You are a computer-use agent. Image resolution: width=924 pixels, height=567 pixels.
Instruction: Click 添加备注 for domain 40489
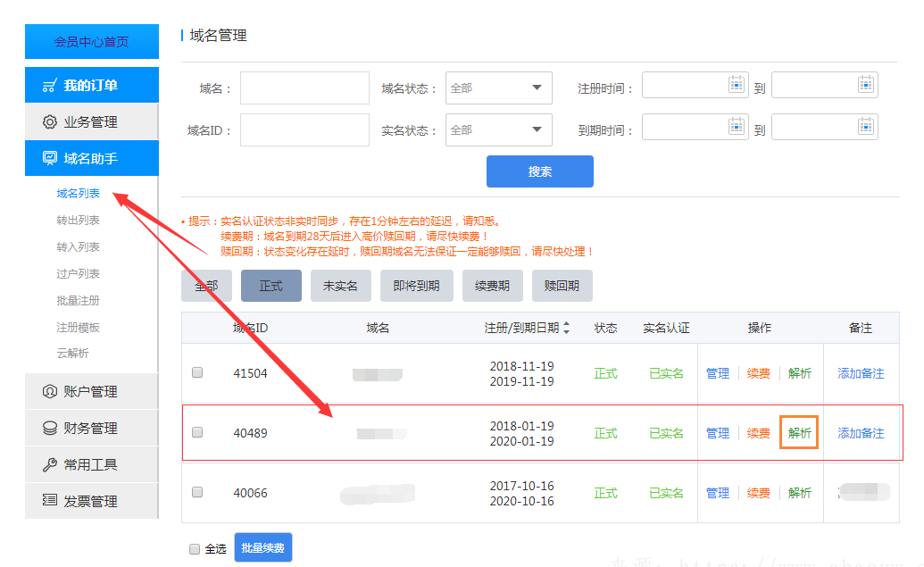coord(861,433)
